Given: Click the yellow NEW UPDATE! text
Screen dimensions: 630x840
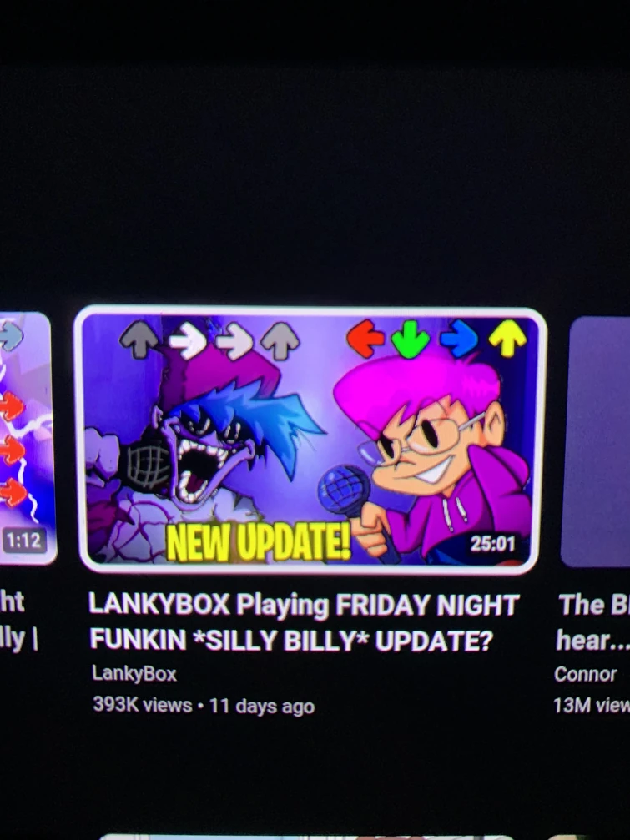Looking at the screenshot, I should [x=258, y=541].
